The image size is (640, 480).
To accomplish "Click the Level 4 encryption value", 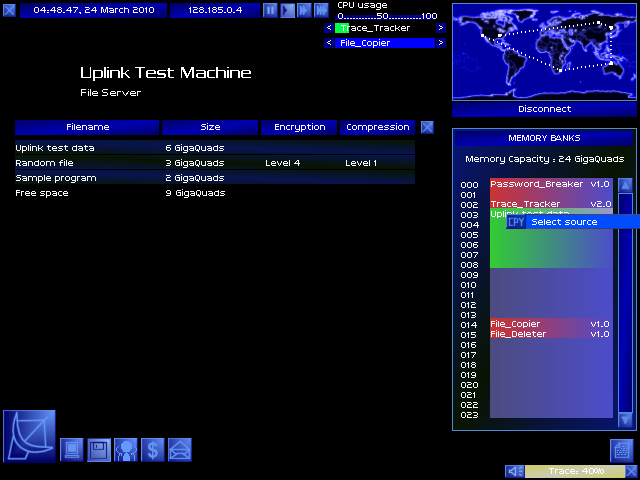I will coord(282,163).
